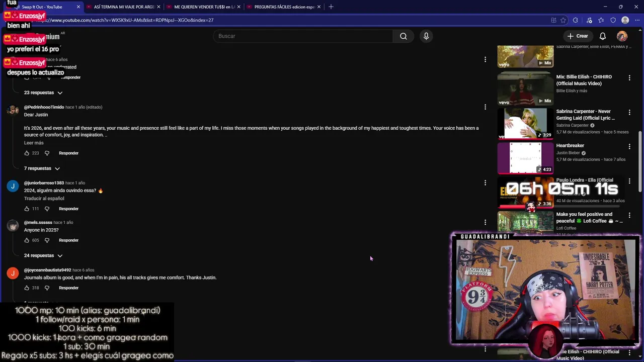644x362 pixels.
Task: Start voice search with microphone icon
Action: [x=426, y=36]
